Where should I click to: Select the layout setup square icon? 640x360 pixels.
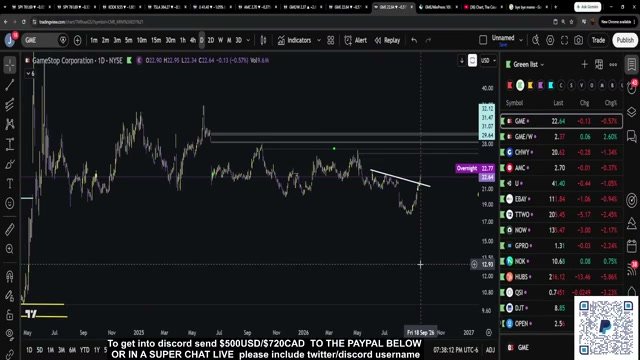tap(483, 40)
